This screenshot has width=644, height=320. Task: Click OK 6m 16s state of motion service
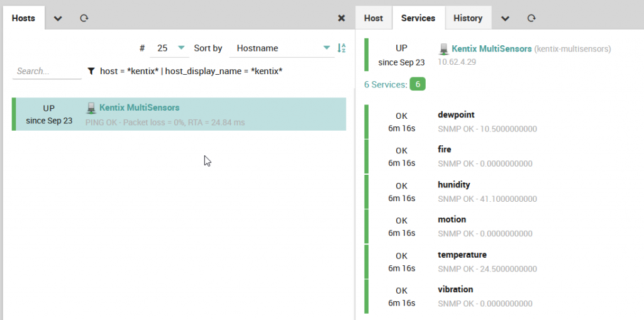(402, 227)
